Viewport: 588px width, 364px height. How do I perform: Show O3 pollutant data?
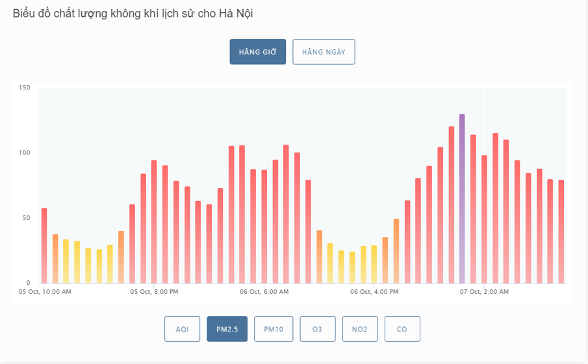(317, 329)
